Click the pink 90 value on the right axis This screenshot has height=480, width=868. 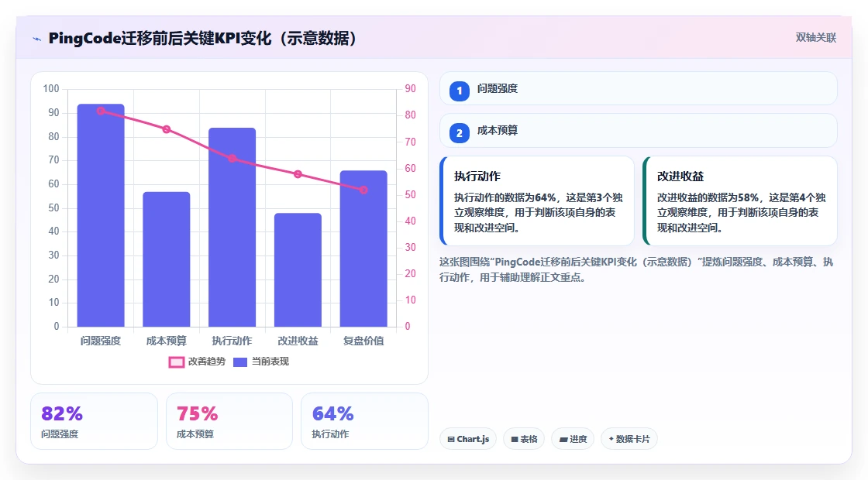coord(410,89)
